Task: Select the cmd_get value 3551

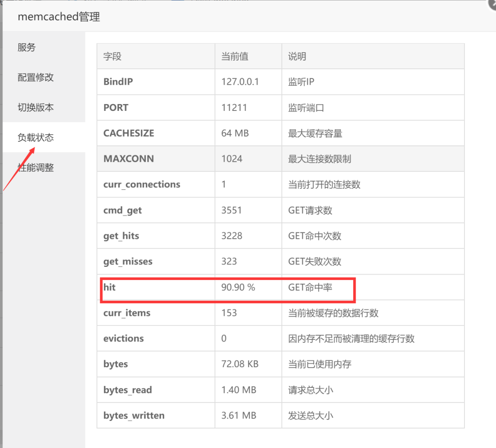Action: 232,210
